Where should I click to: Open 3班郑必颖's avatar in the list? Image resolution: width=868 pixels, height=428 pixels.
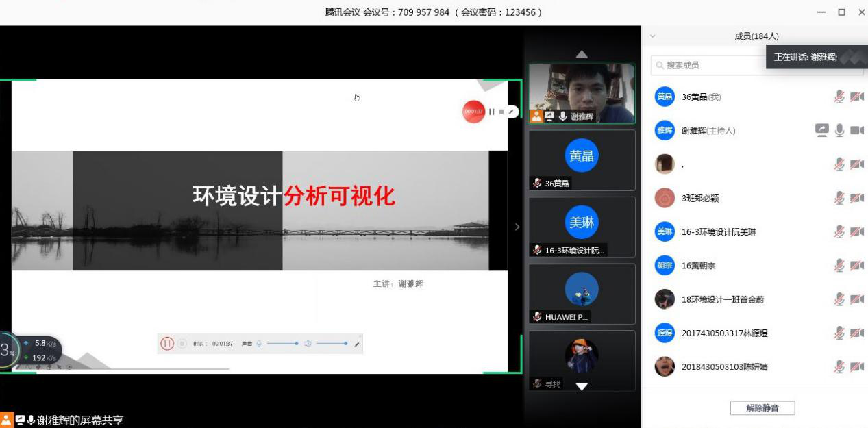(x=665, y=198)
